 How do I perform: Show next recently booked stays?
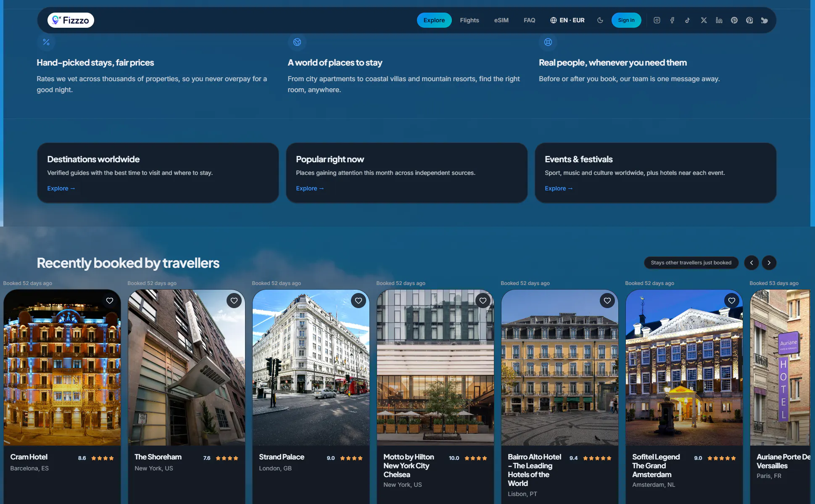[x=769, y=263]
